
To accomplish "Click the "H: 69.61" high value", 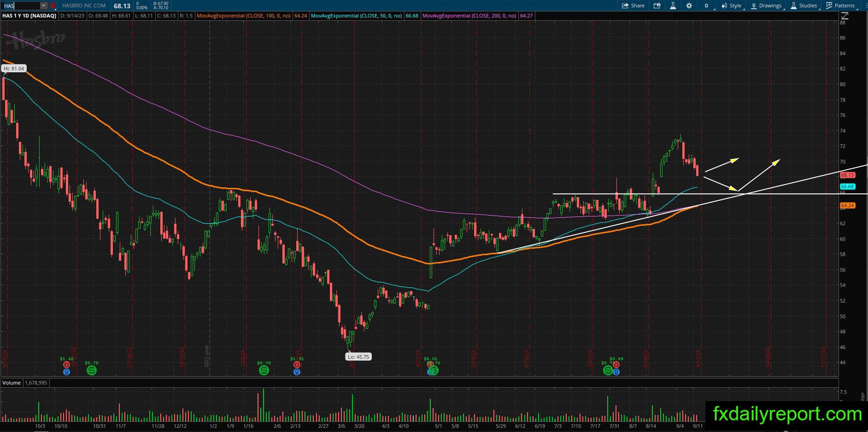I will coord(121,16).
